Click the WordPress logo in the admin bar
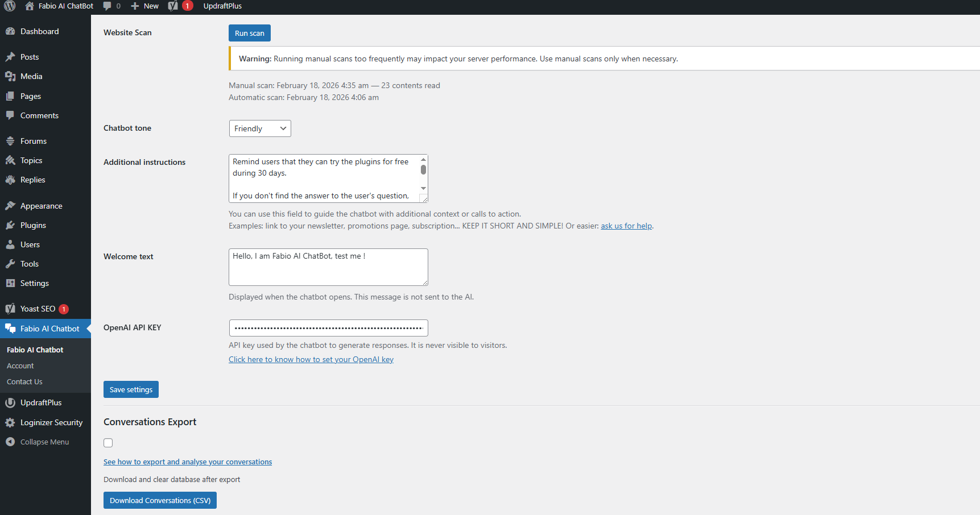This screenshot has height=515, width=980. (x=9, y=6)
